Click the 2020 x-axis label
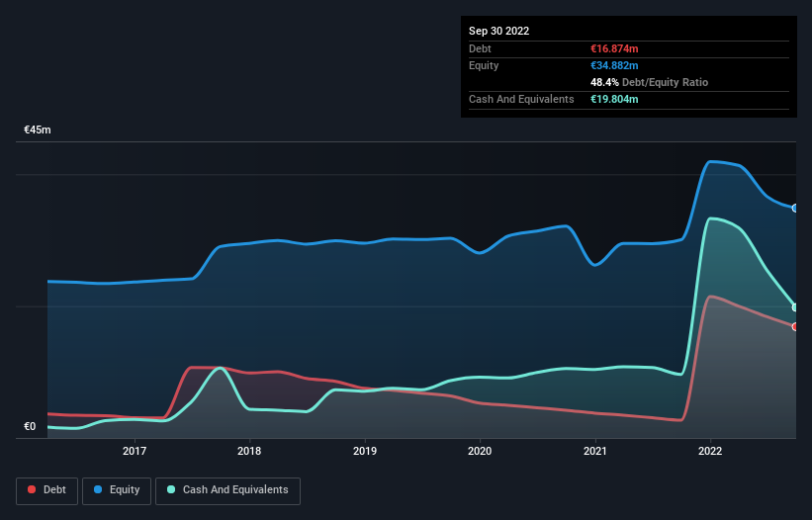The height and width of the screenshot is (520, 812). coord(480,451)
